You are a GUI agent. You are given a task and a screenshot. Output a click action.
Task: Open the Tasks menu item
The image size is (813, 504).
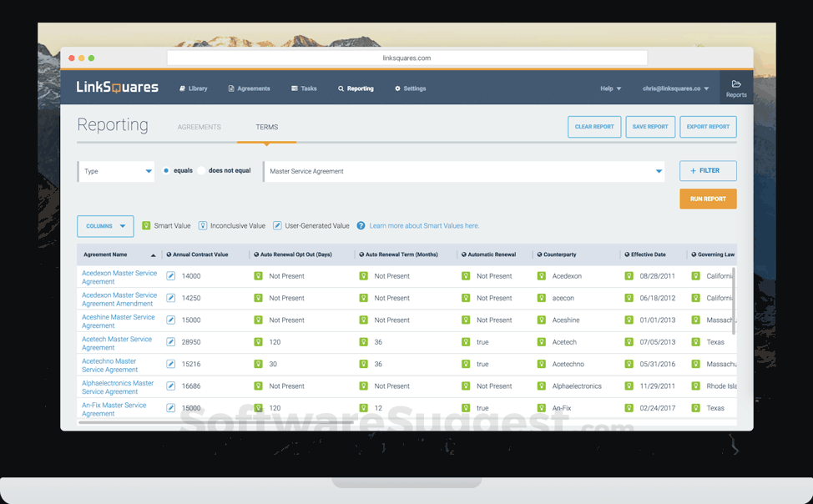pos(304,88)
